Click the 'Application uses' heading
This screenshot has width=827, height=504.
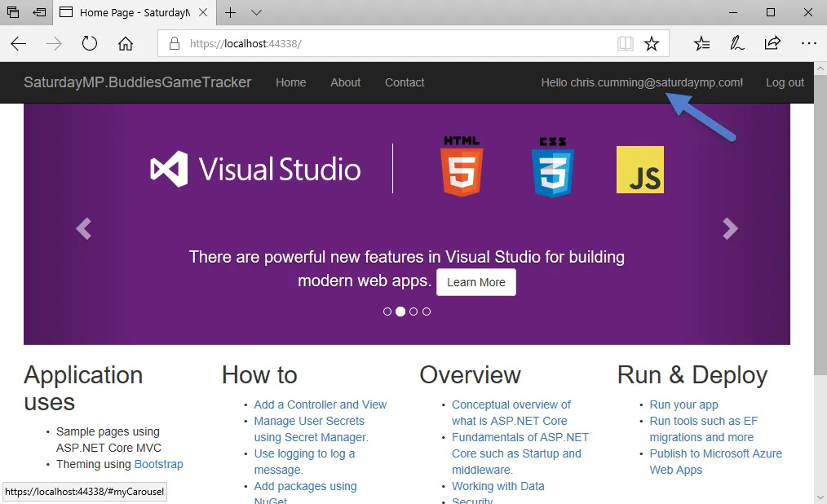coord(83,388)
